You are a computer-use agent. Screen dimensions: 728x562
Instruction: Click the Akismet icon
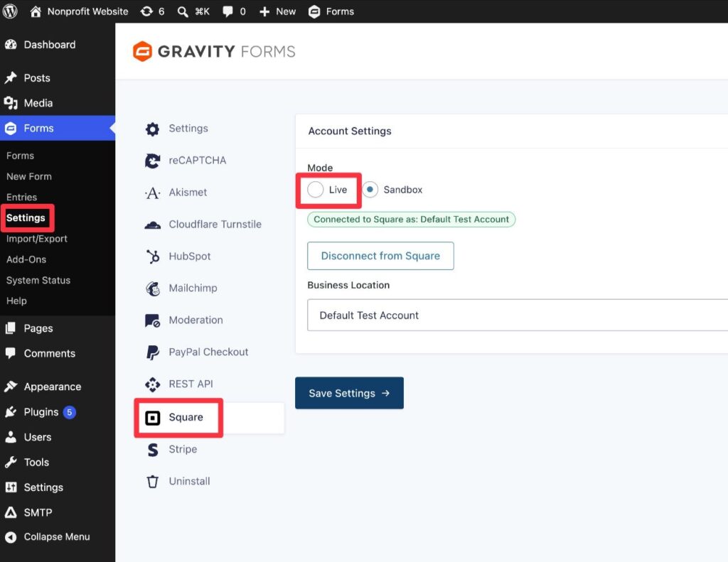pos(152,193)
